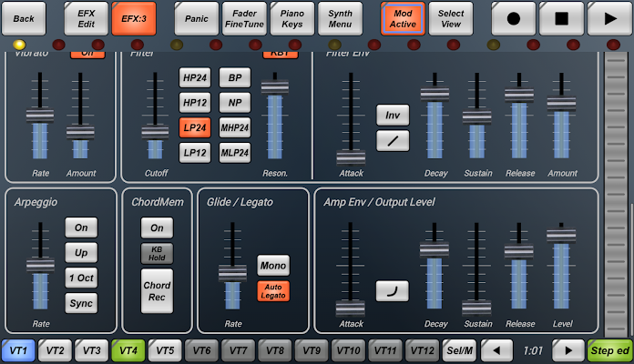Viewport: 634px width, 364px height.
Task: Toggle the Sel/M button
Action: [x=459, y=350]
